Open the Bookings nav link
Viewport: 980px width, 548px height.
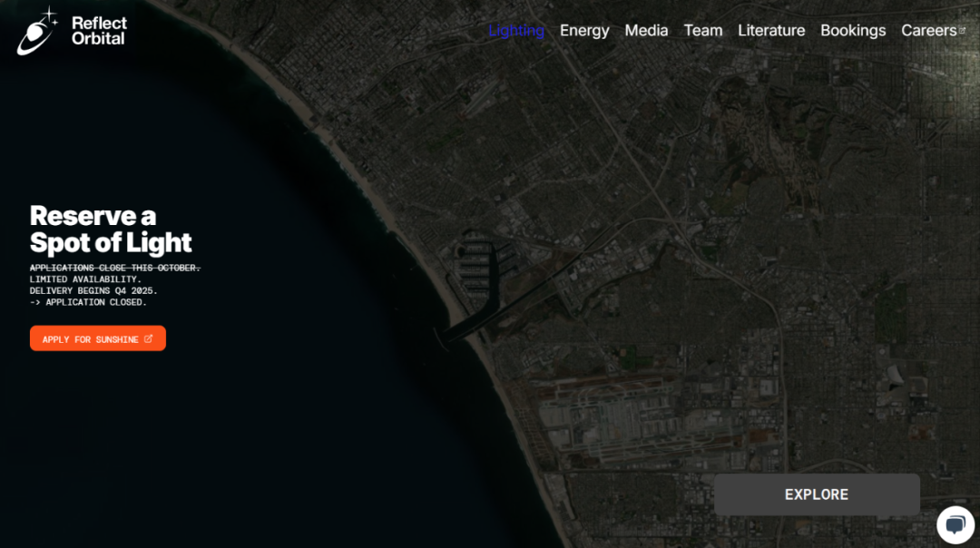click(x=852, y=30)
